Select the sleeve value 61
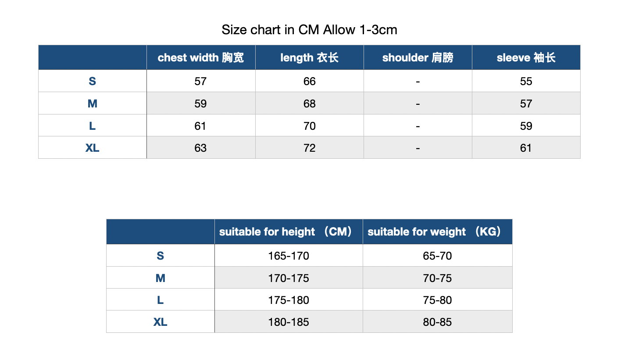621x364 pixels. coord(526,148)
